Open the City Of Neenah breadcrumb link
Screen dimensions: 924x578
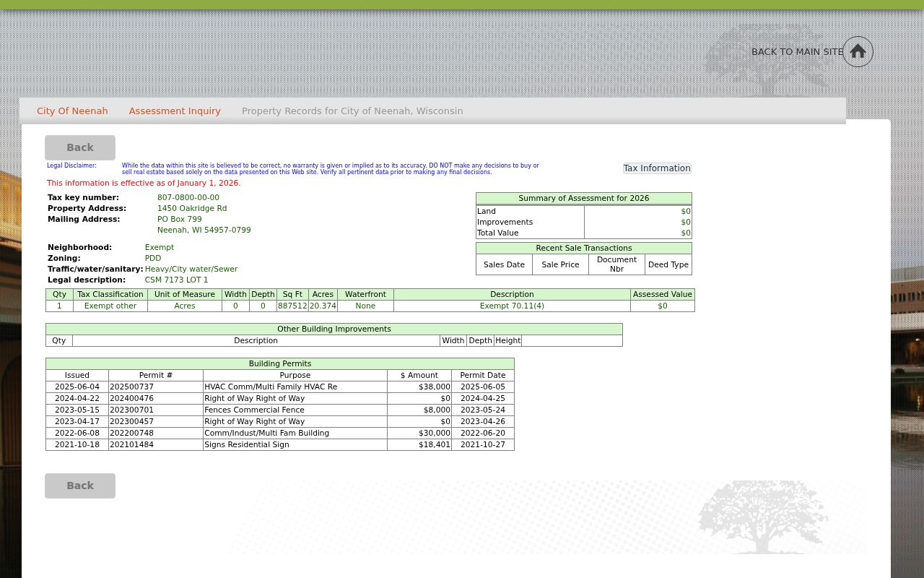[72, 111]
